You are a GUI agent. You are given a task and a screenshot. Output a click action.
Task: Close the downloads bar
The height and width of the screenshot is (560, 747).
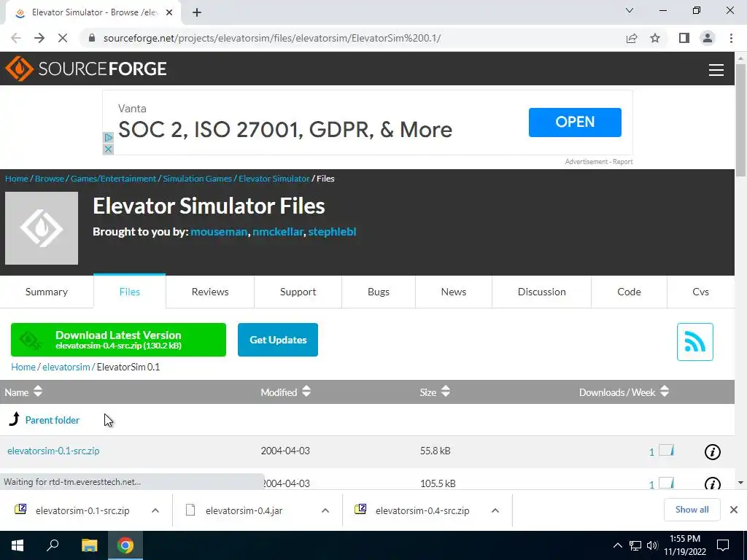tap(734, 510)
